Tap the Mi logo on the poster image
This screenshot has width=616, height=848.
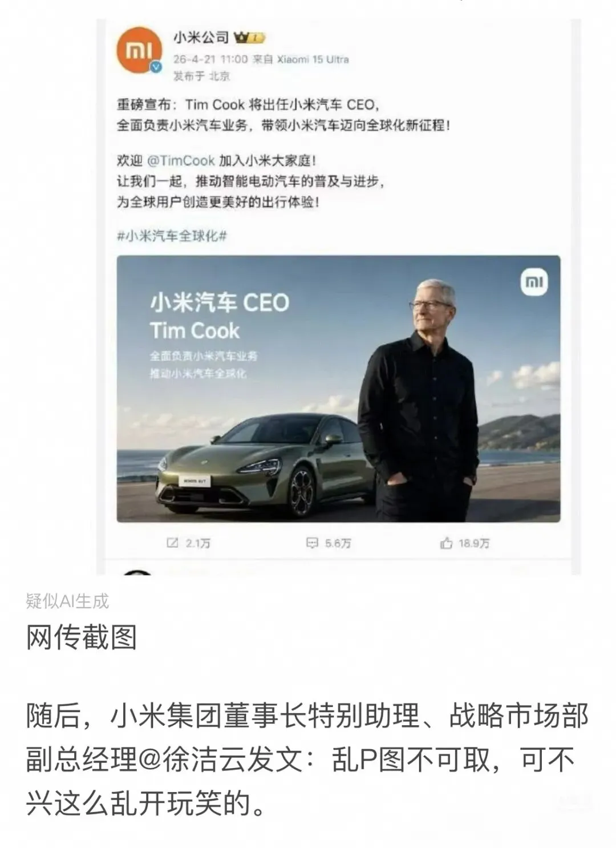534,282
